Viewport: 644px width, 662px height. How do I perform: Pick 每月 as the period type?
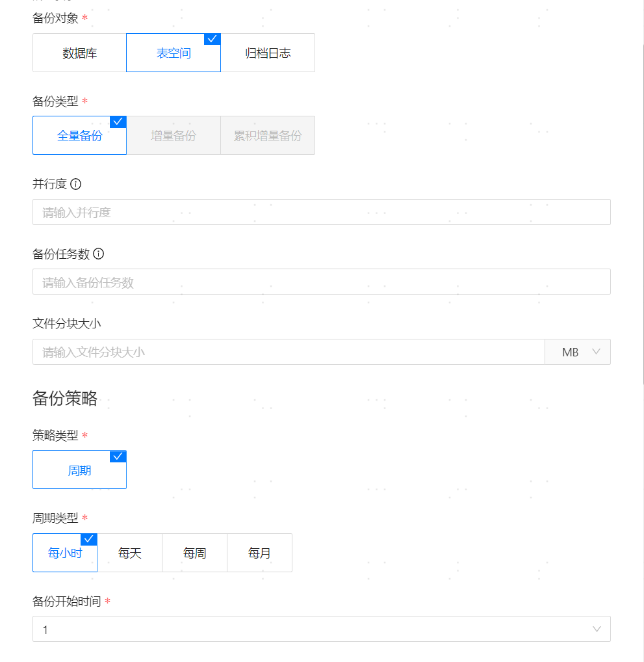pos(260,553)
